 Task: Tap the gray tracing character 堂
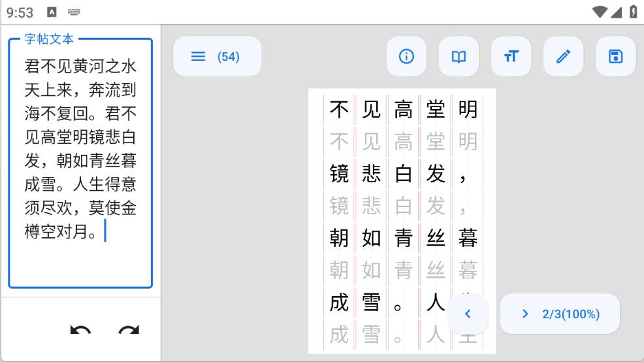coord(436,141)
